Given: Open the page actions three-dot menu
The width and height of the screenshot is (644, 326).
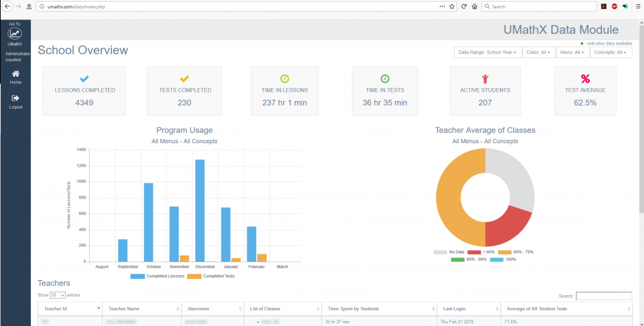Looking at the screenshot, I should point(442,6).
